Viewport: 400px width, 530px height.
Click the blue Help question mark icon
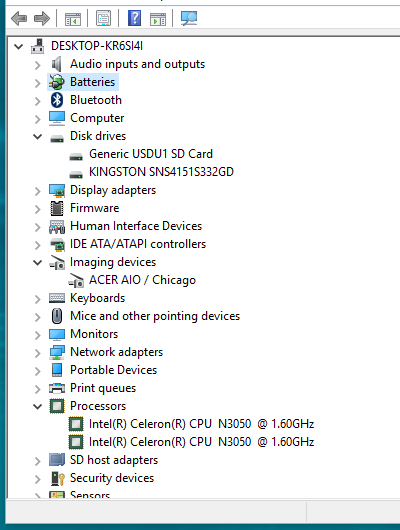134,18
